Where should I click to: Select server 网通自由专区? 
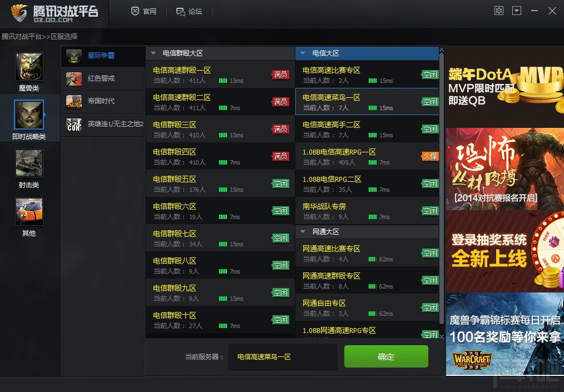tap(367, 307)
